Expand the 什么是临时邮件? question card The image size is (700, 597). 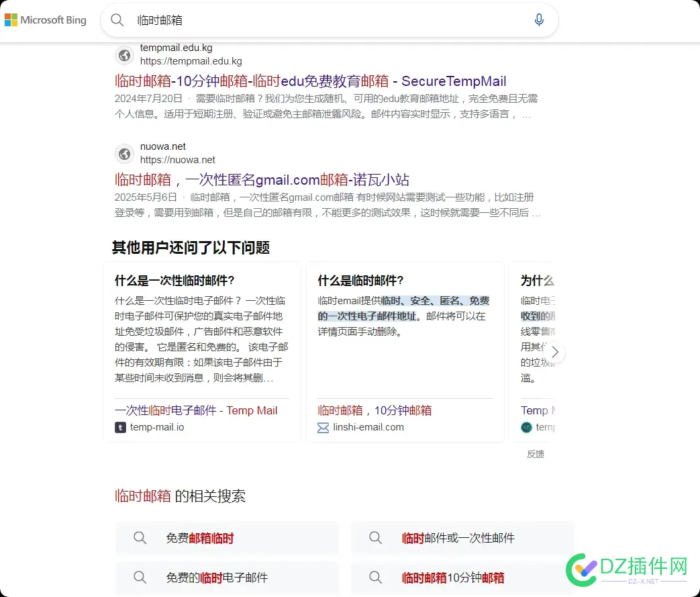361,281
